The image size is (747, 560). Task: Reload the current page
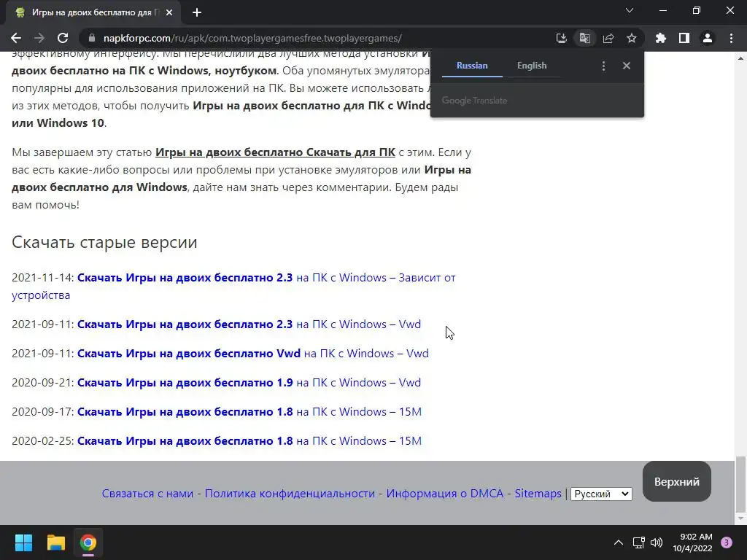63,38
